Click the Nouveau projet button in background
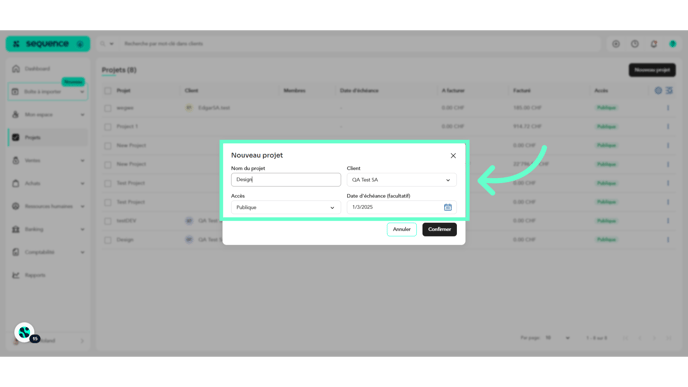 pyautogui.click(x=652, y=70)
